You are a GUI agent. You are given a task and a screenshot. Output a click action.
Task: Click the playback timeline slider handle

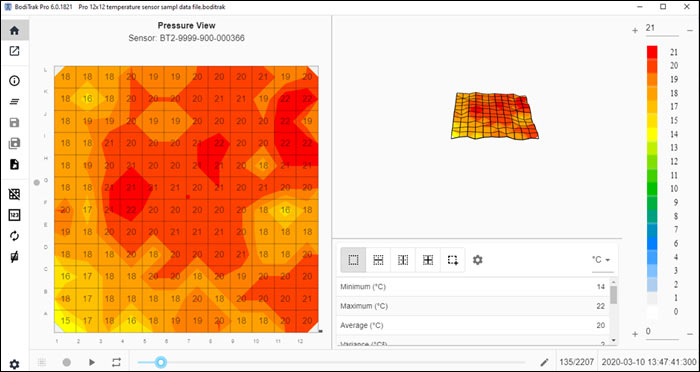160,362
